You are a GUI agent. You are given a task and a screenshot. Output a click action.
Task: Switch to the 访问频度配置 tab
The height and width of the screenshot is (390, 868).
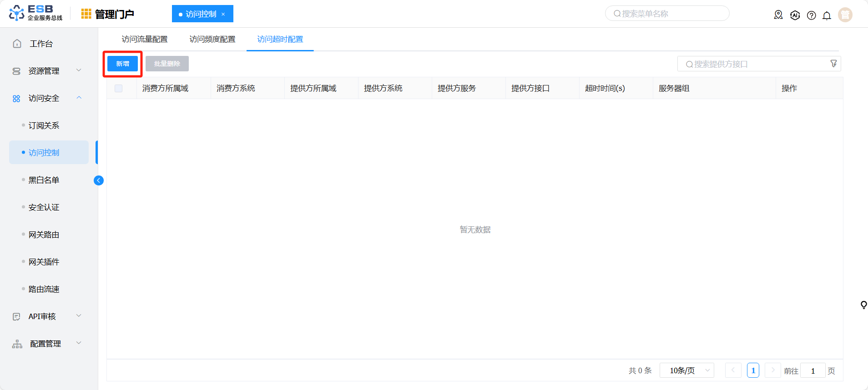pyautogui.click(x=212, y=40)
